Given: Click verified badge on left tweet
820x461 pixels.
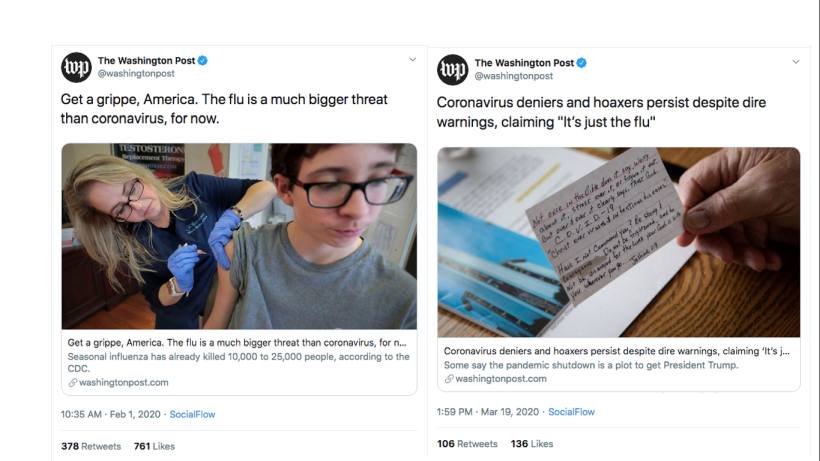Looking at the screenshot, I should (x=203, y=61).
